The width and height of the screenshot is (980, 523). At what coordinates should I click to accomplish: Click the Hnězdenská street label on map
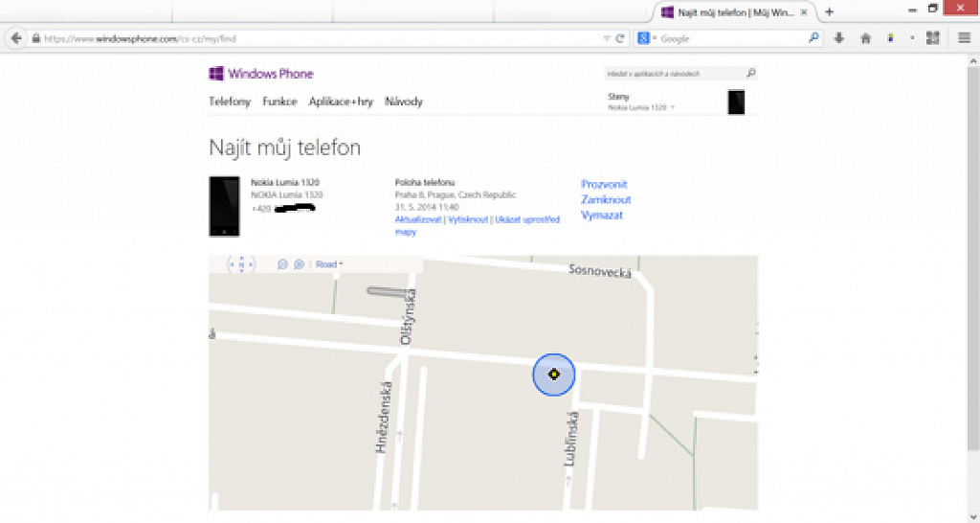384,417
